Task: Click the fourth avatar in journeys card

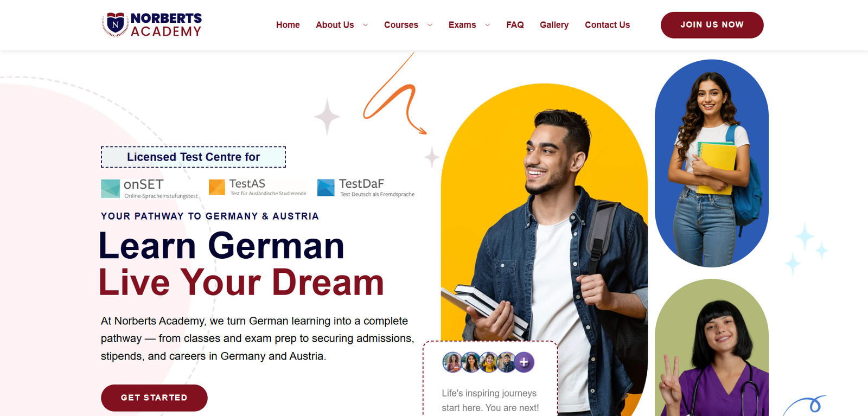Action: (506, 362)
